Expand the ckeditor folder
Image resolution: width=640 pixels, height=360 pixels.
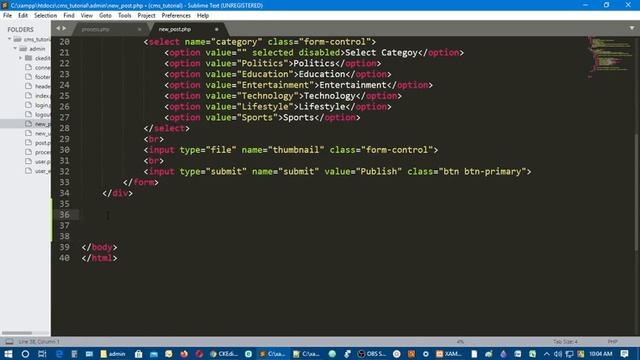20,58
